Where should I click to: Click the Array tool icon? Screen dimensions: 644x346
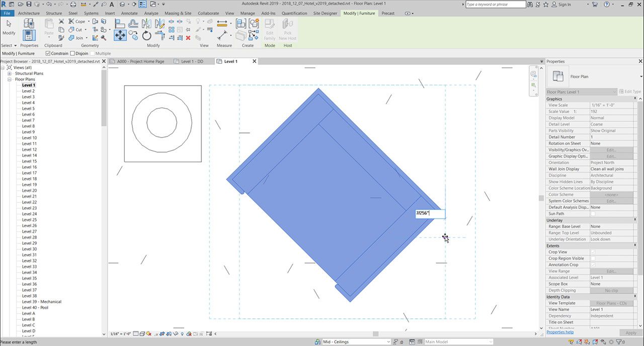coord(172,30)
